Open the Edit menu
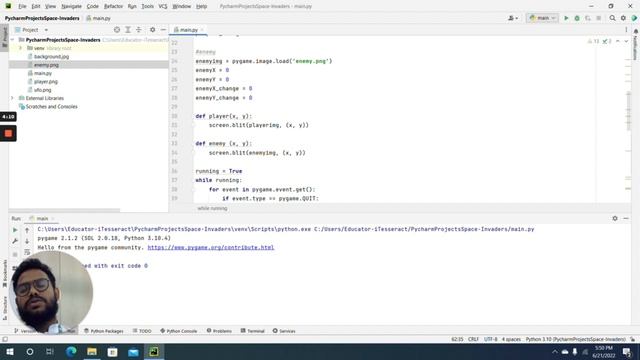 36,6
